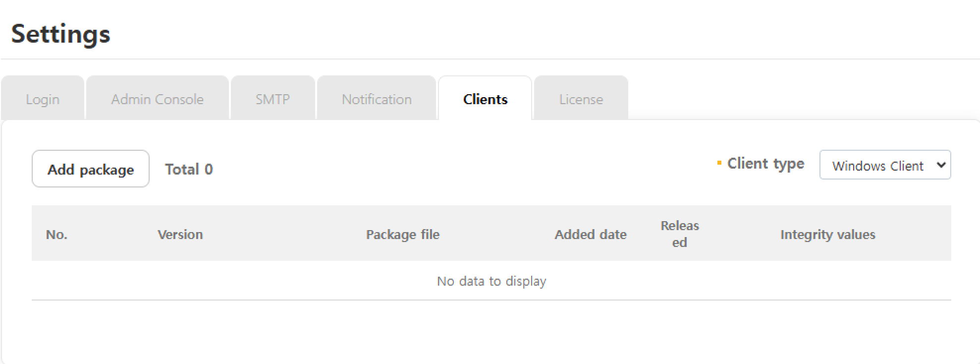Viewport: 980px width, 364px height.
Task: Open the Notification tab
Action: [x=377, y=99]
